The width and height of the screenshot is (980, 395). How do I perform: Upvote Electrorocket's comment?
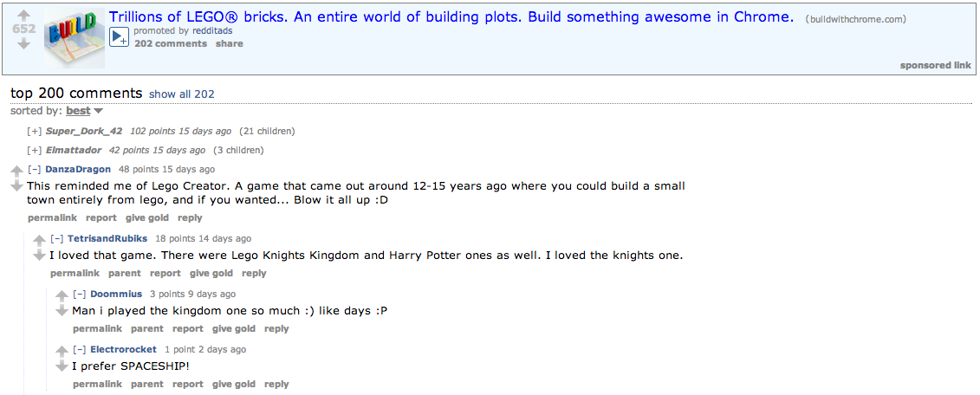pyautogui.click(x=62, y=352)
